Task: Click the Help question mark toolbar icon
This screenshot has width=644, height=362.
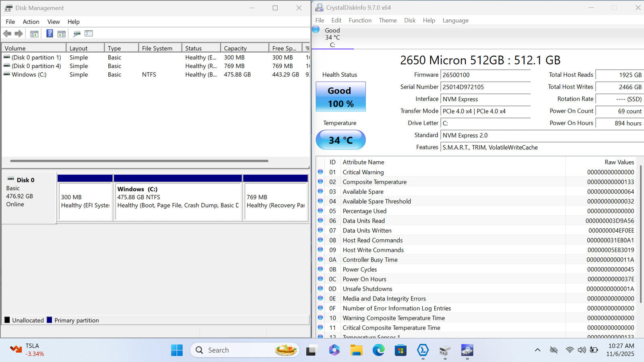Action: [50, 34]
